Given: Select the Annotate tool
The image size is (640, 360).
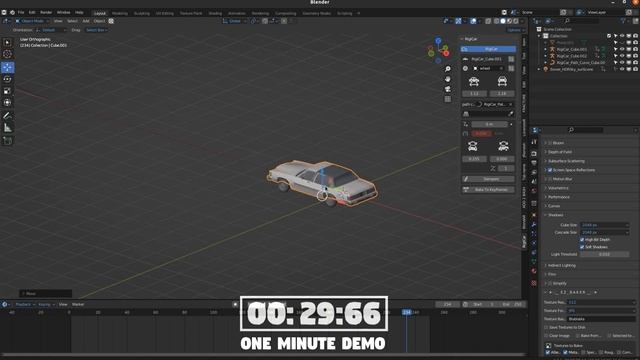Looking at the screenshot, I should pyautogui.click(x=7, y=116).
